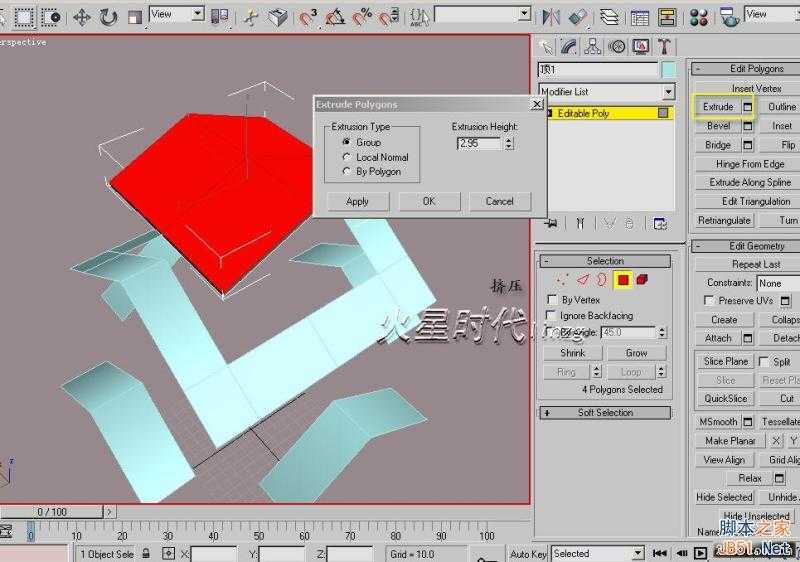The width and height of the screenshot is (800, 562).
Task: Select Element sub-object level icon
Action: tap(642, 279)
